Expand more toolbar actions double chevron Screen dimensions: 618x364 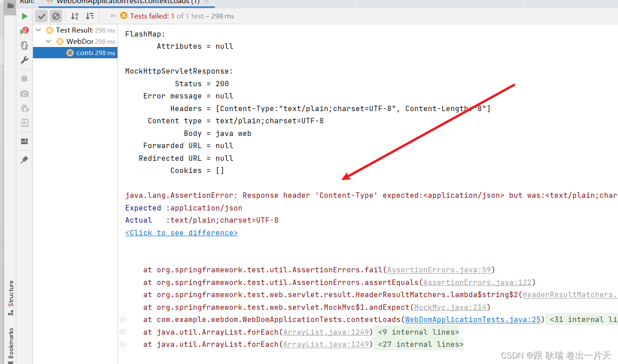(112, 16)
